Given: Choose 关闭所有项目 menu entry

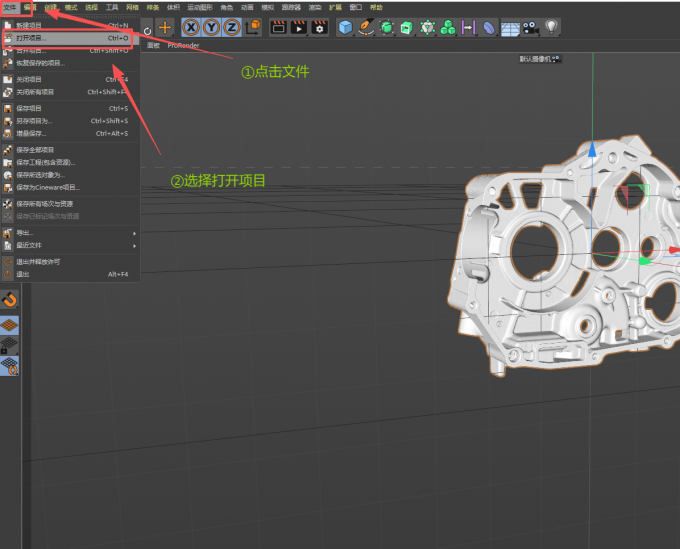Looking at the screenshot, I should pos(70,92).
